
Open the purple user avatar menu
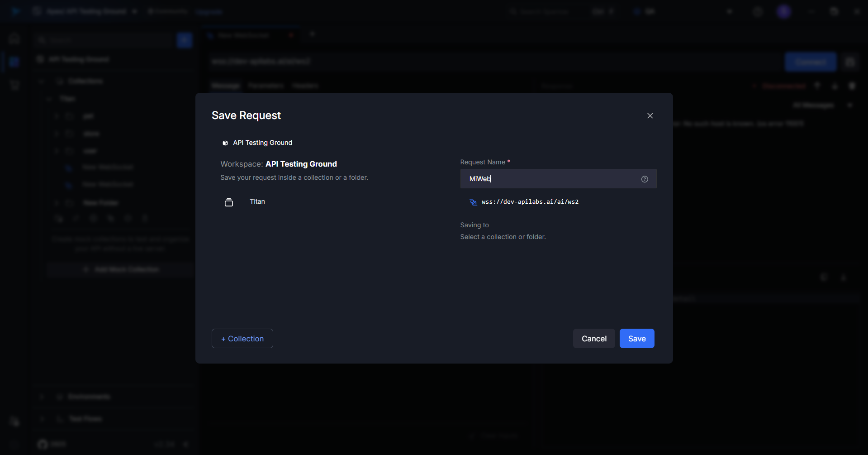[784, 12]
